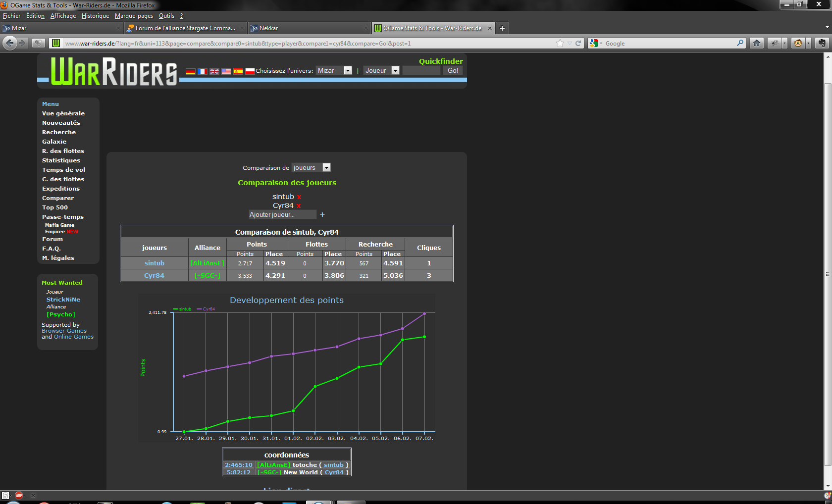Click the browser back arrow button

9,43
